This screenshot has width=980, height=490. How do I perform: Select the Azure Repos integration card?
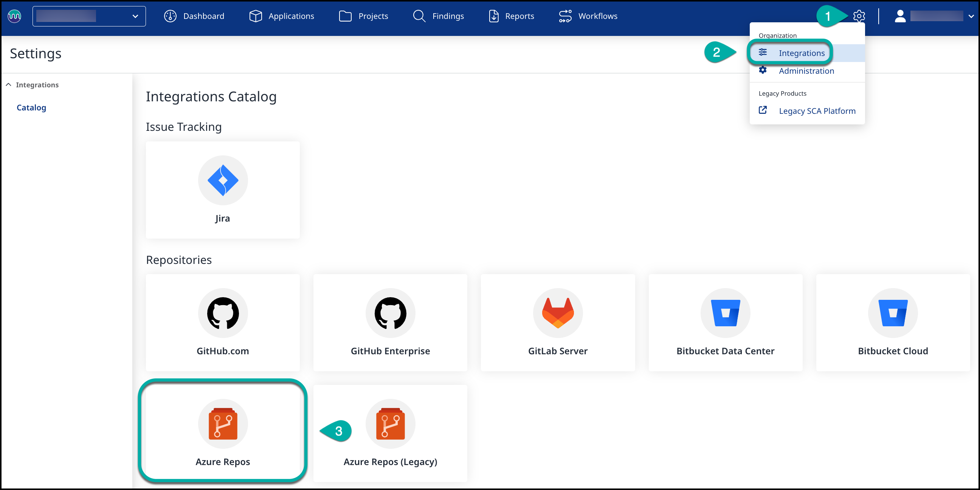pos(223,433)
